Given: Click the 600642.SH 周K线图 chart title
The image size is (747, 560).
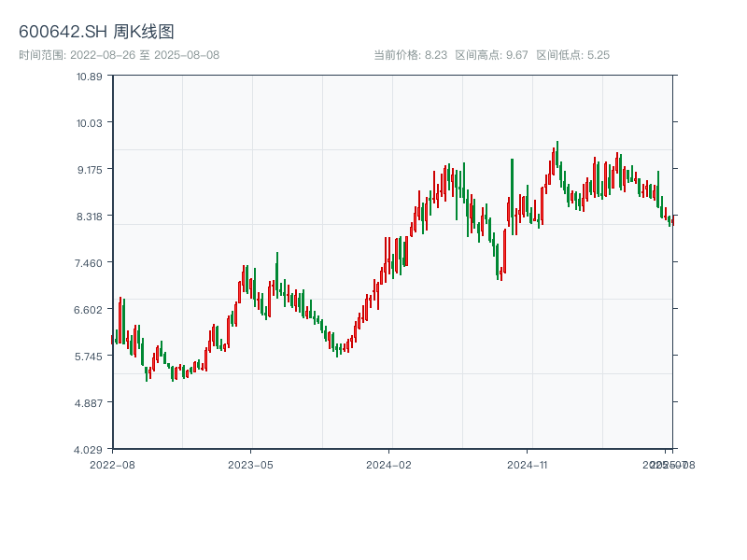Looking at the screenshot, I should tap(96, 33).
